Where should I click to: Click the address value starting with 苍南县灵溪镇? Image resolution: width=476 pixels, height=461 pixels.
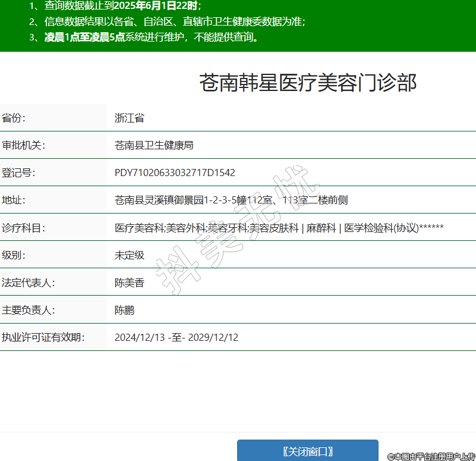(231, 200)
